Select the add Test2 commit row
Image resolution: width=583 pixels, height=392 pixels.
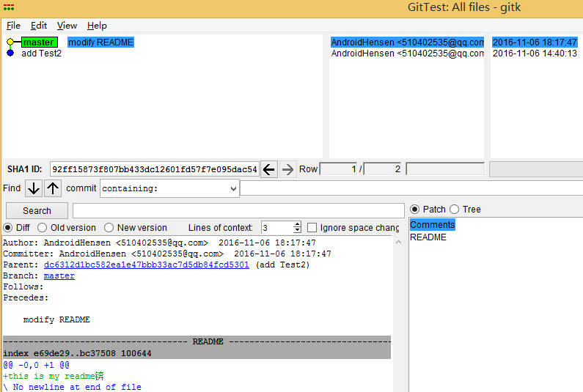(41, 53)
